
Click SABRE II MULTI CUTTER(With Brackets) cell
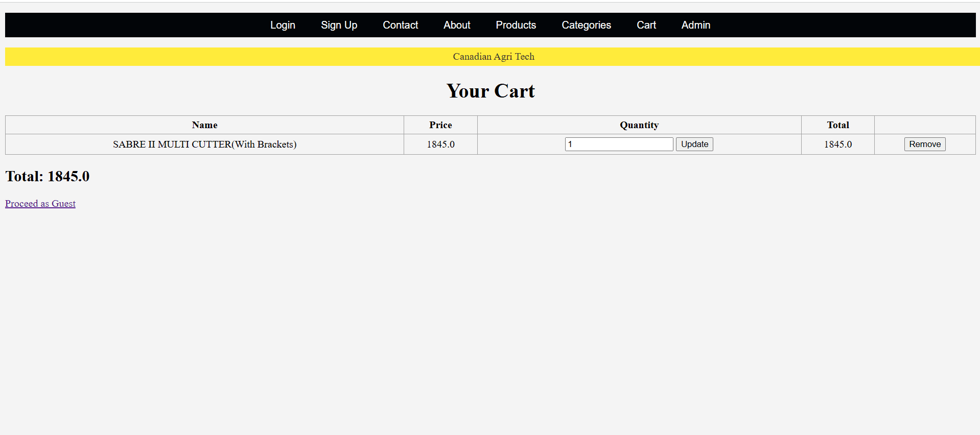pos(204,144)
